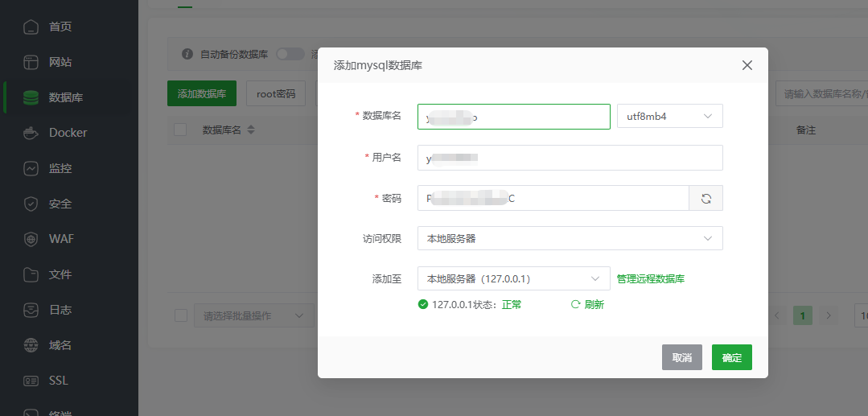Focus the 数据库名 input field
The height and width of the screenshot is (416, 868).
coord(514,117)
